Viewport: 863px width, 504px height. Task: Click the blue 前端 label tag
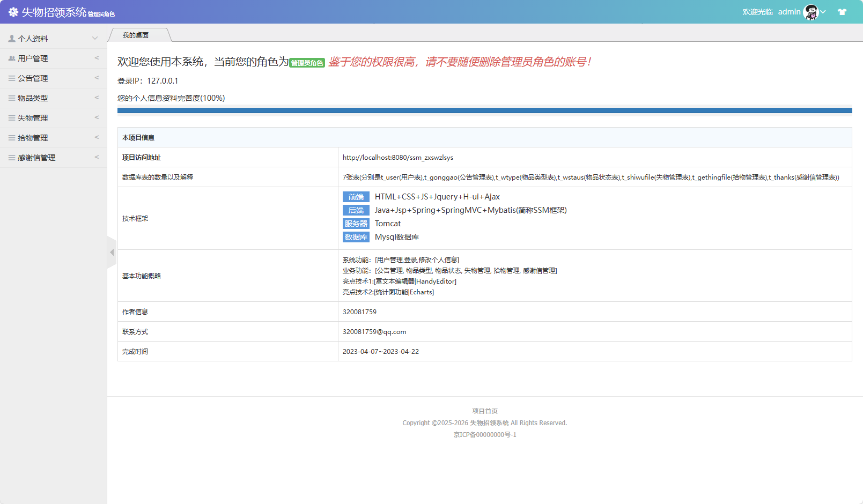356,197
